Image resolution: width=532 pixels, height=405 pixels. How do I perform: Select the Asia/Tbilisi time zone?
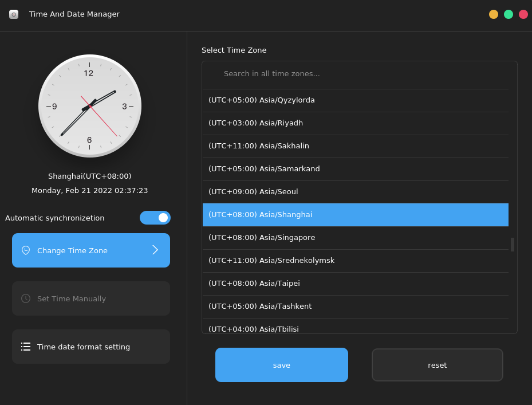pyautogui.click(x=355, y=328)
